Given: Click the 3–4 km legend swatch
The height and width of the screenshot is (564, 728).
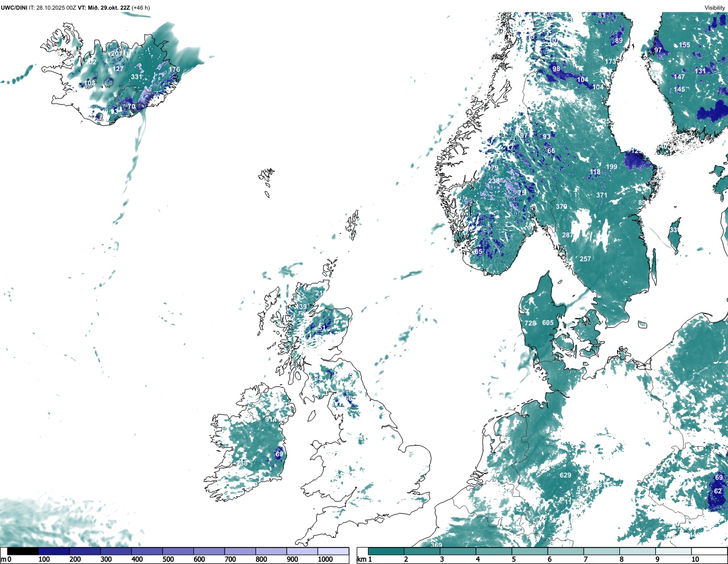Looking at the screenshot, I should (x=458, y=551).
